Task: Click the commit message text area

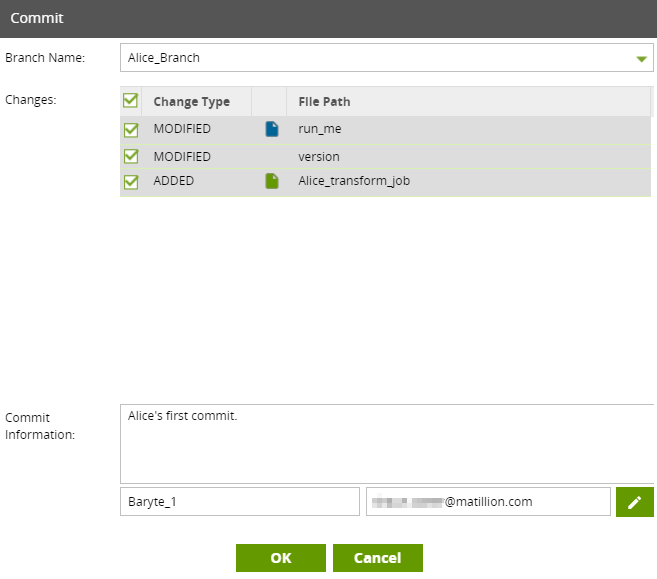Action: [x=387, y=444]
